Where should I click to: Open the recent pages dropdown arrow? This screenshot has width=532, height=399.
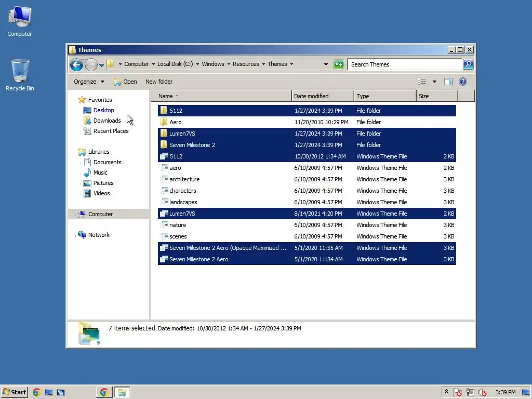(101, 65)
